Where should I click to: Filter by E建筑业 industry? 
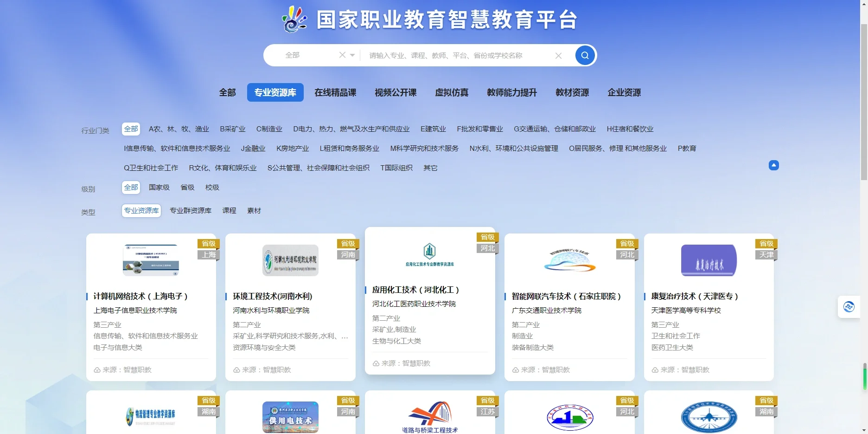tap(433, 129)
